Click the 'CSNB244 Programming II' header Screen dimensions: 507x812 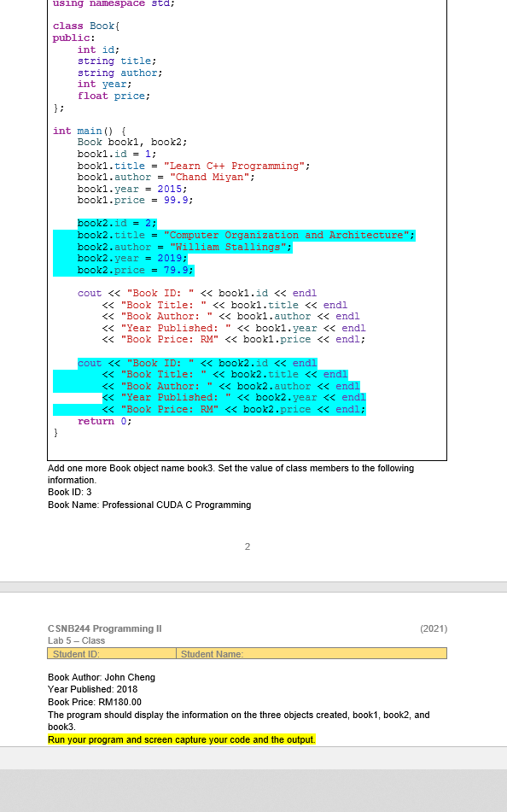105,628
